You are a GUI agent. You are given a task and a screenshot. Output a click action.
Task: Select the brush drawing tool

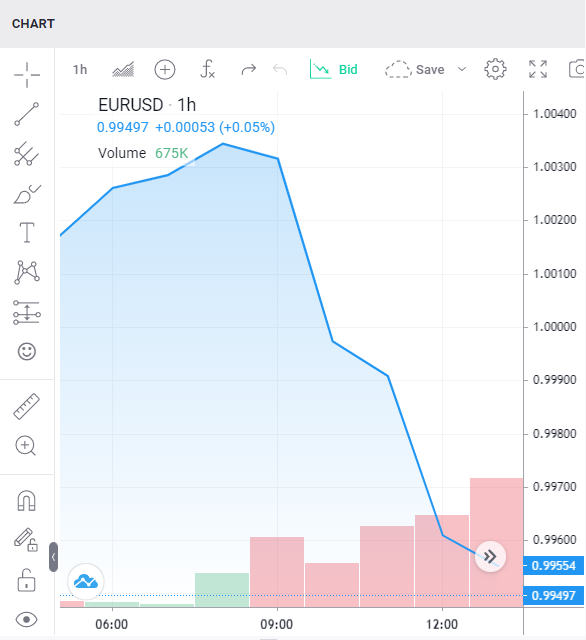27,194
